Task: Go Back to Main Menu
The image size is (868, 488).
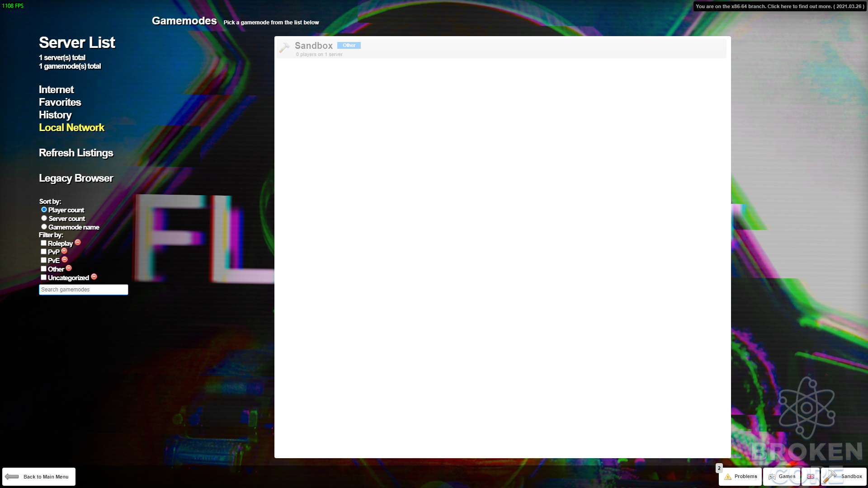Action: tap(39, 477)
